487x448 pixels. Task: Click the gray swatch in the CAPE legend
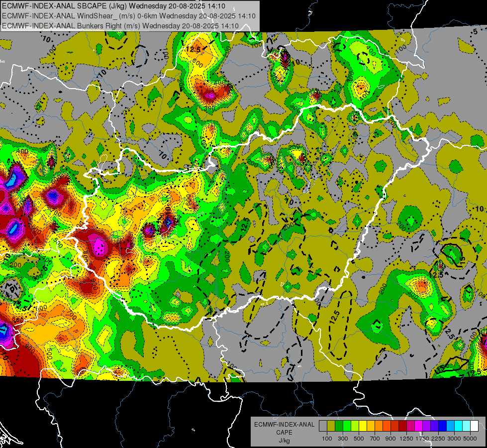coord(323,426)
